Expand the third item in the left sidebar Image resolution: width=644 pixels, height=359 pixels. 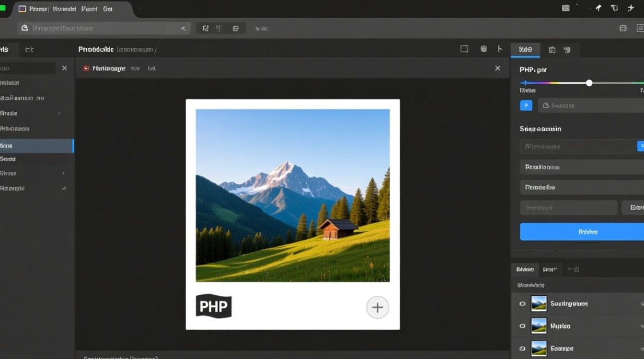(59, 113)
